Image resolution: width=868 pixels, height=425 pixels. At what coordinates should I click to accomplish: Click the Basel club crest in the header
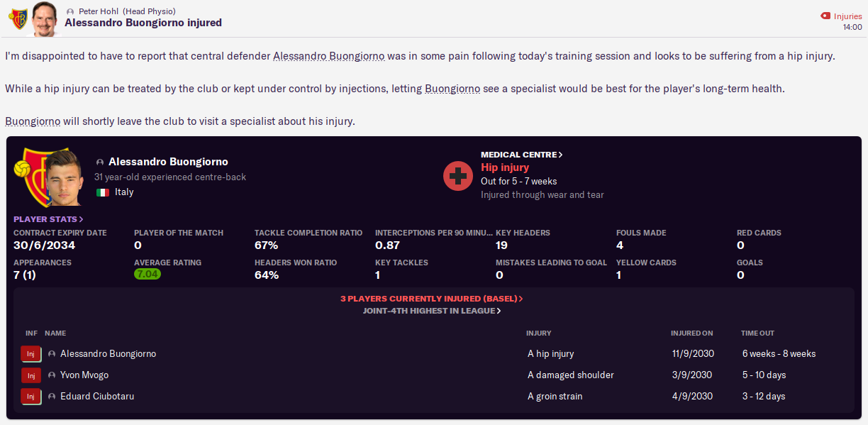point(18,19)
